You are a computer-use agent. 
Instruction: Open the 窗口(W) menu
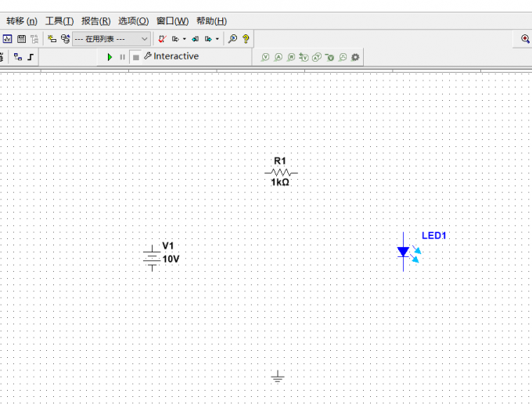[x=172, y=21]
